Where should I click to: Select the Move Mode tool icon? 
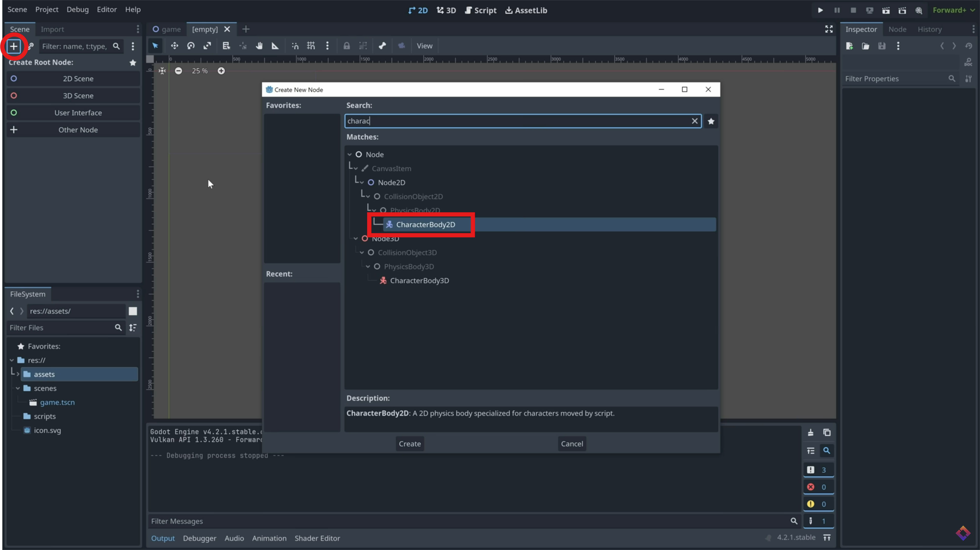(174, 46)
